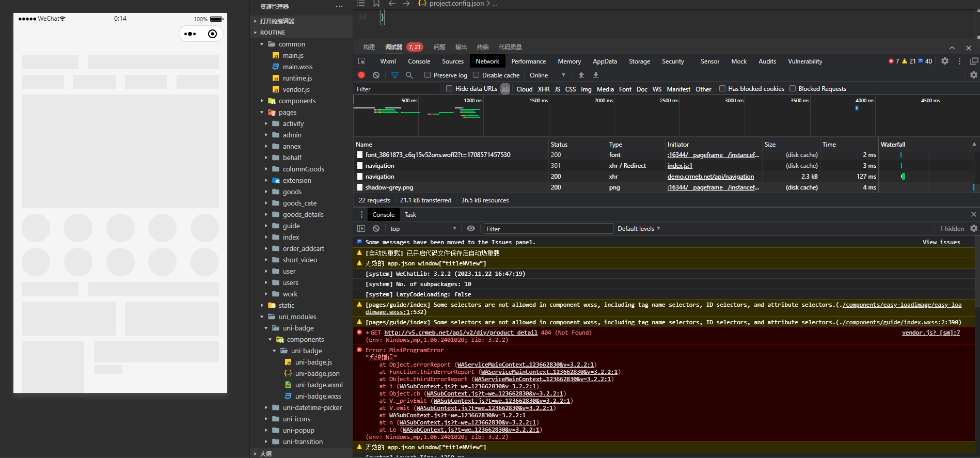The width and height of the screenshot is (980, 458).
Task: Switch to the Sources tab
Action: [x=453, y=61]
